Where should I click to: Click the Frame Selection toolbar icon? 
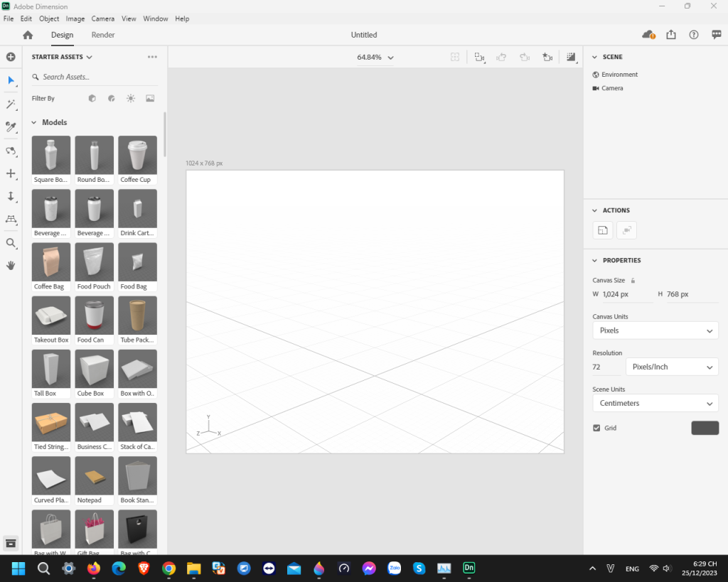point(455,57)
